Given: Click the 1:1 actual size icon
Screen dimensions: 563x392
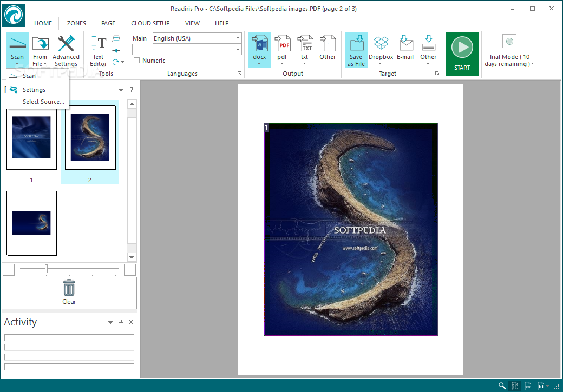Looking at the screenshot, I should pos(541,386).
